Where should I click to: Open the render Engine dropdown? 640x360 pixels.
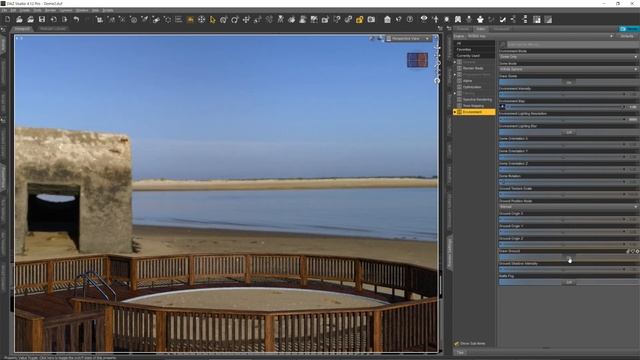tap(540, 36)
